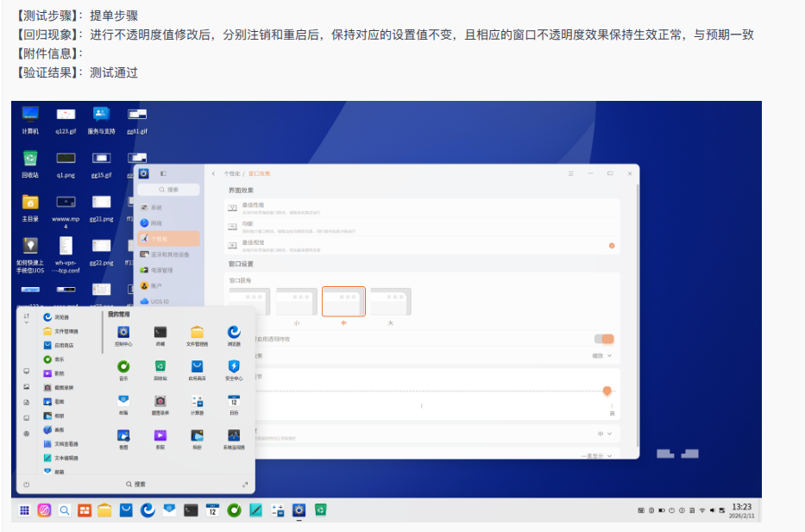Image resolution: width=805 pixels, height=532 pixels.
Task: Select 账户 in the control center sidebar
Action: [x=168, y=285]
